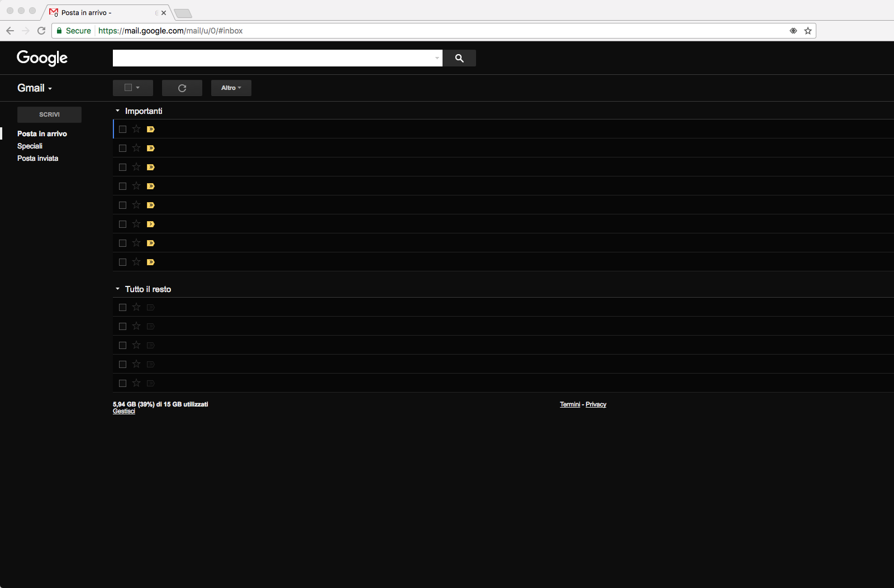This screenshot has height=588, width=894.
Task: Tick the checkbox of third Importanti message
Action: point(123,168)
